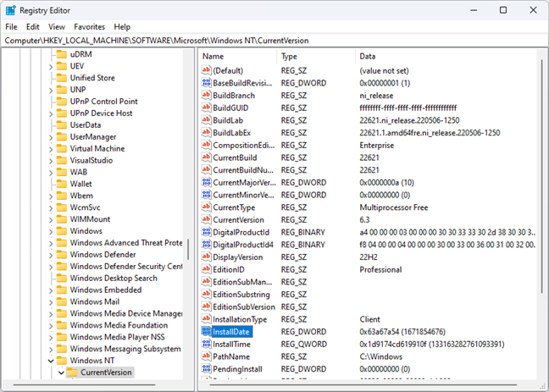The height and width of the screenshot is (392, 549).
Task: Minimize the Registry Editor window
Action: pyautogui.click(x=474, y=10)
